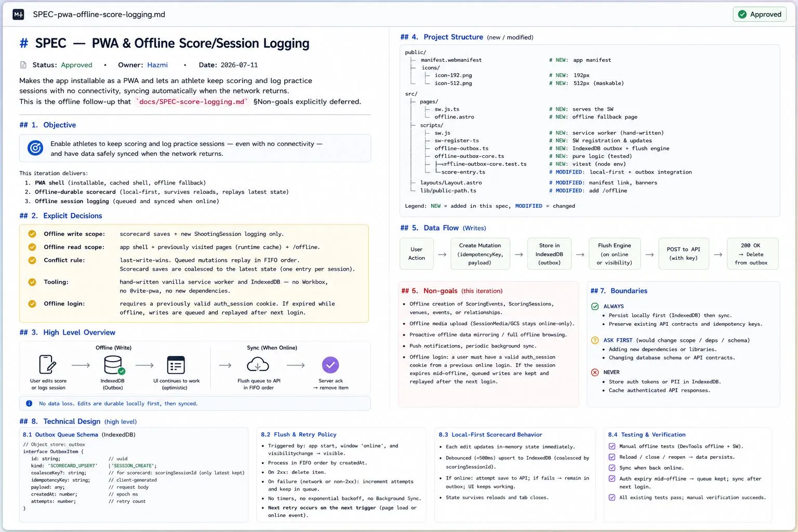Click offline-outbox-core.ts in the project tree
Screen dimensions: 798x532
pos(469,156)
